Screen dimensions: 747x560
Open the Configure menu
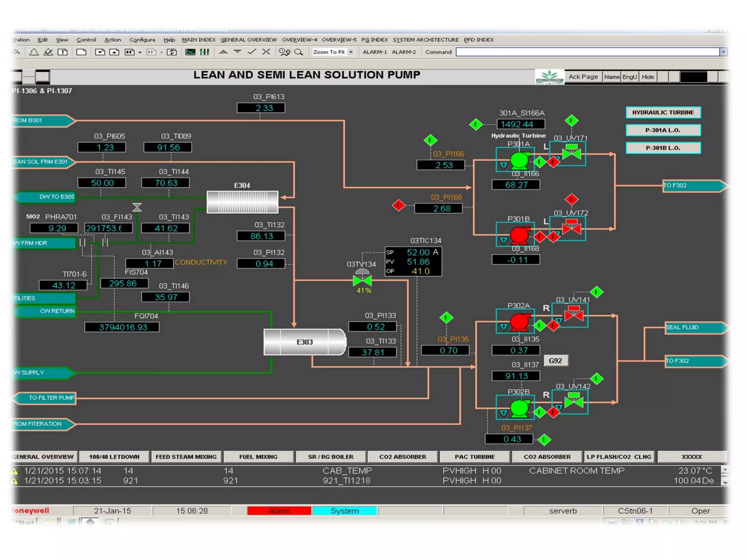click(142, 40)
